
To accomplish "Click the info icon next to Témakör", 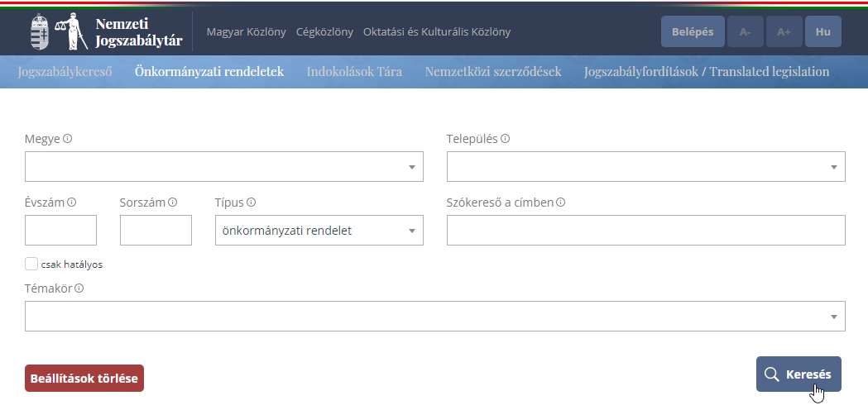I will 79,288.
